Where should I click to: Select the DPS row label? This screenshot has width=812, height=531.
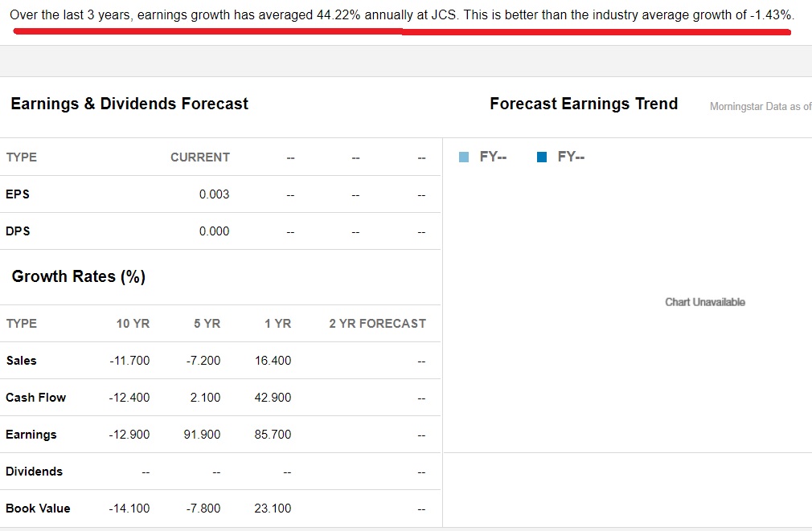click(18, 231)
